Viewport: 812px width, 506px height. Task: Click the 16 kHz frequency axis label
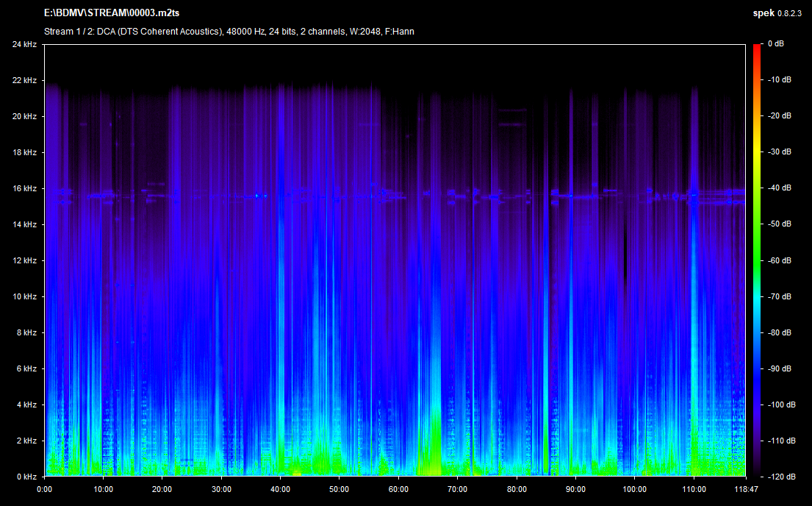[24, 188]
